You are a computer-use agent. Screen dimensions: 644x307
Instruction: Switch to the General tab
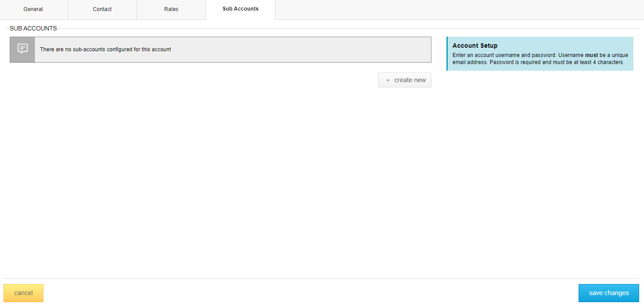[x=33, y=9]
